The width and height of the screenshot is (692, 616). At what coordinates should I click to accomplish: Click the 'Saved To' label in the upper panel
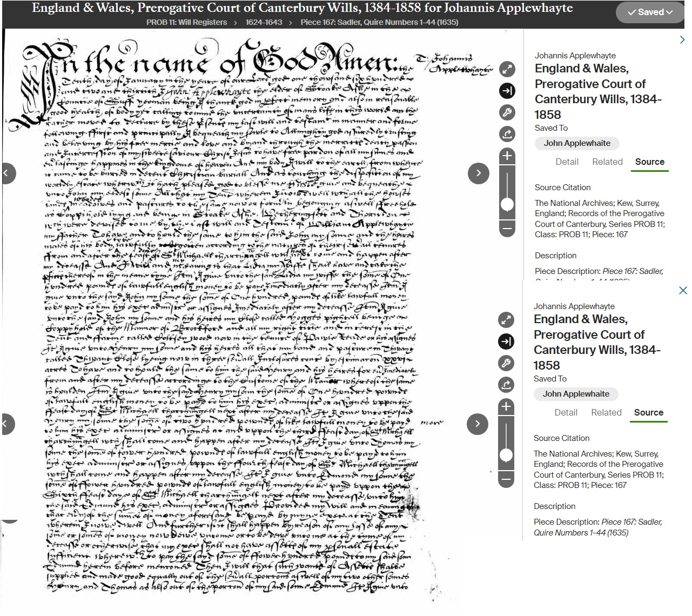coord(551,128)
